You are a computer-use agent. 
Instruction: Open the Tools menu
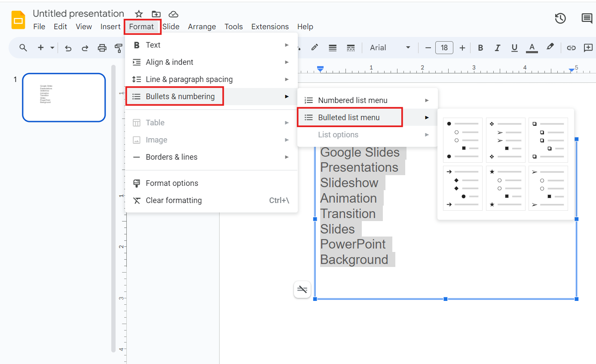pyautogui.click(x=233, y=27)
